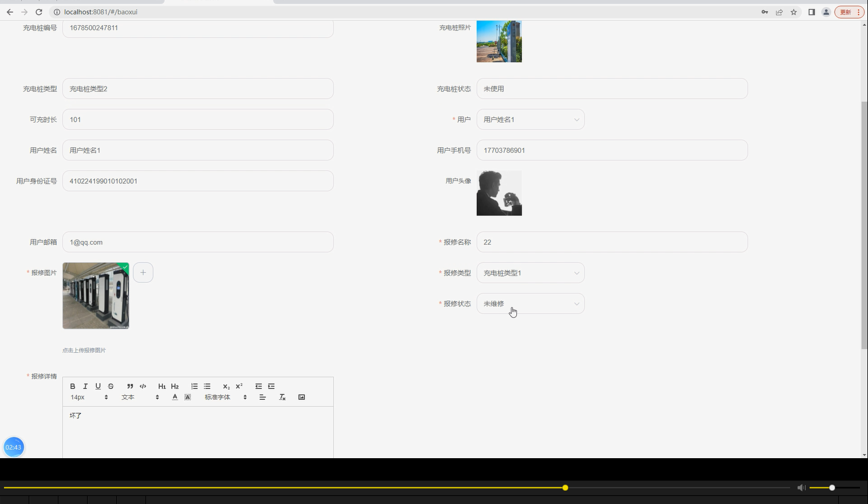This screenshot has width=868, height=504.
Task: Insert a blockquote in the editor
Action: pos(130,386)
